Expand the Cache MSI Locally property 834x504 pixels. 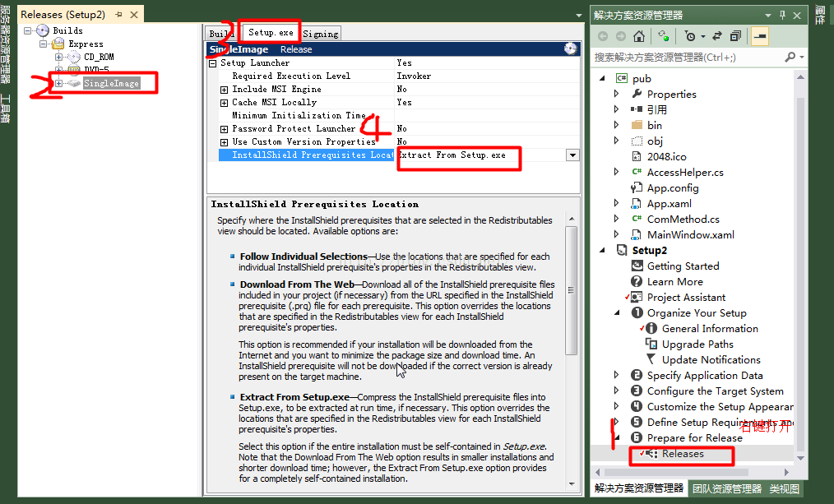[x=225, y=103]
